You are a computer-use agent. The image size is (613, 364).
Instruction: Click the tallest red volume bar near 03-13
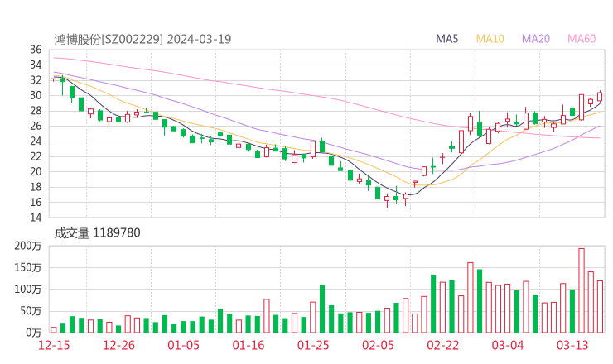click(x=582, y=290)
